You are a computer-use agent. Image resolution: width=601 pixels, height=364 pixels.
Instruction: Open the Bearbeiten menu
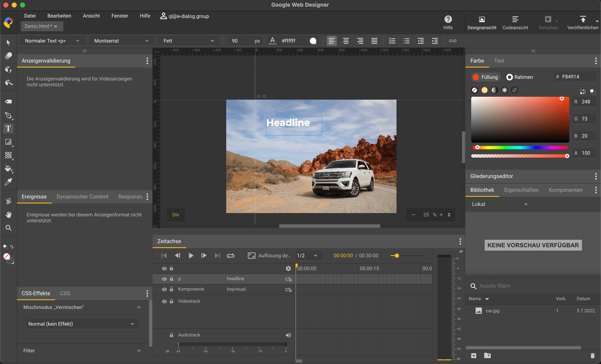click(x=59, y=16)
